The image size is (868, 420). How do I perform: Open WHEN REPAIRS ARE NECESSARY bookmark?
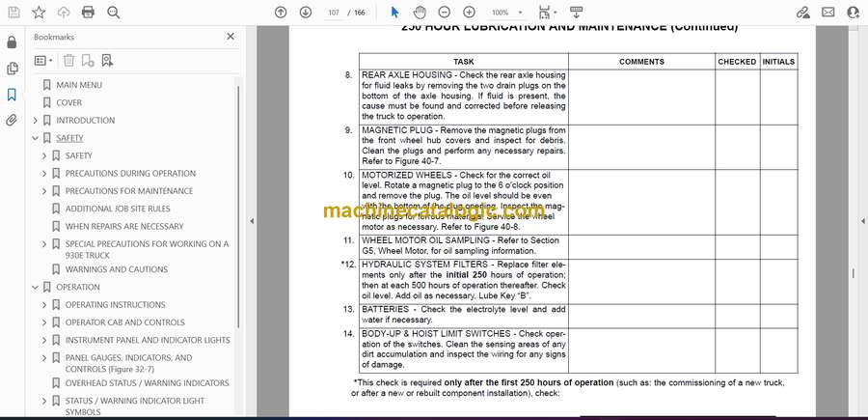tap(124, 226)
